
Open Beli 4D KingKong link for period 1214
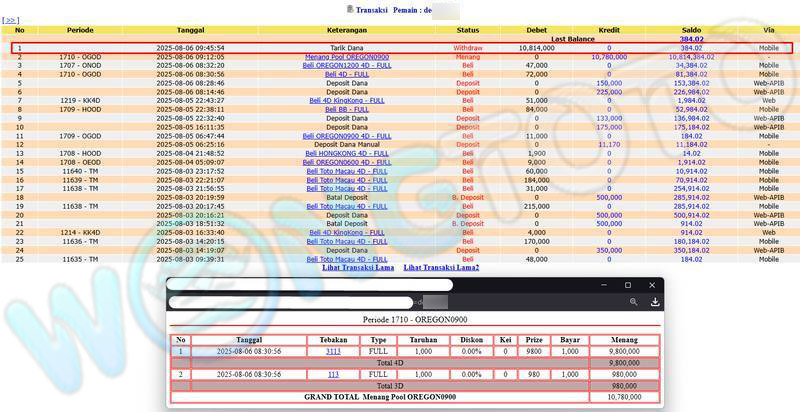coord(347,233)
